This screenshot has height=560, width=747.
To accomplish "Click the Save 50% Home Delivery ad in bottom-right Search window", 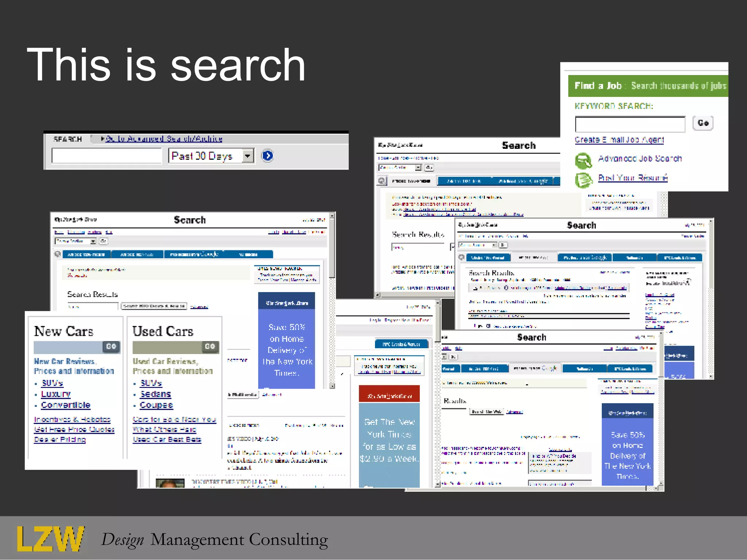I will [627, 444].
